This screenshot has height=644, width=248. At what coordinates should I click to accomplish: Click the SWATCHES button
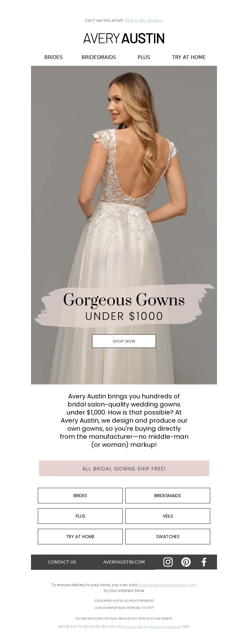pos(168,537)
